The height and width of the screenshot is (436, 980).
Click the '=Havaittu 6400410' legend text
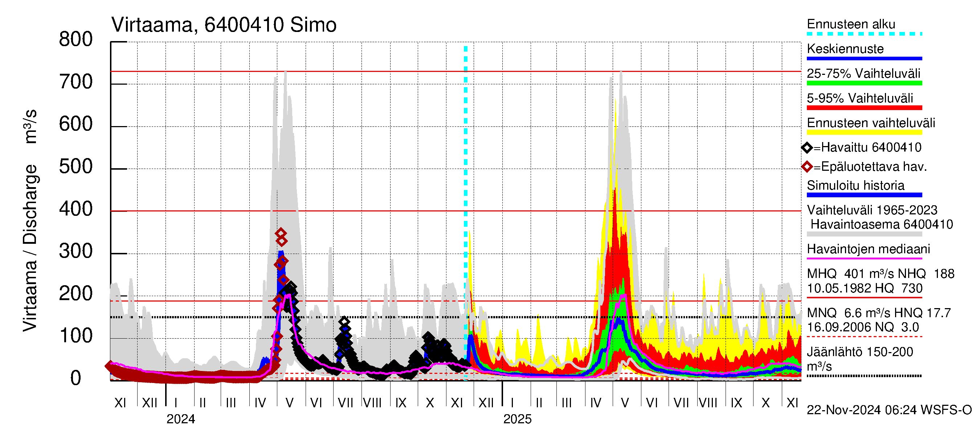[867, 148]
